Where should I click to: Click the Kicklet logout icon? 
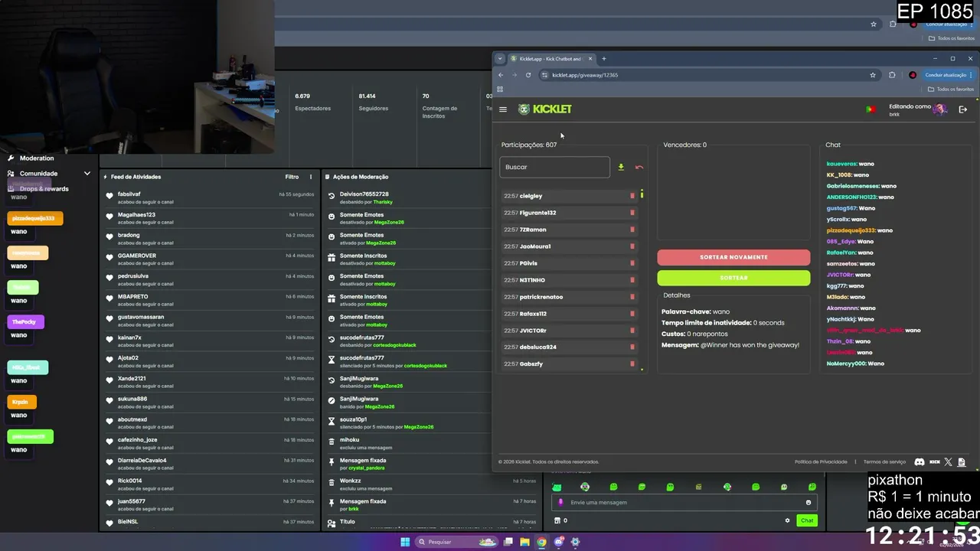963,109
